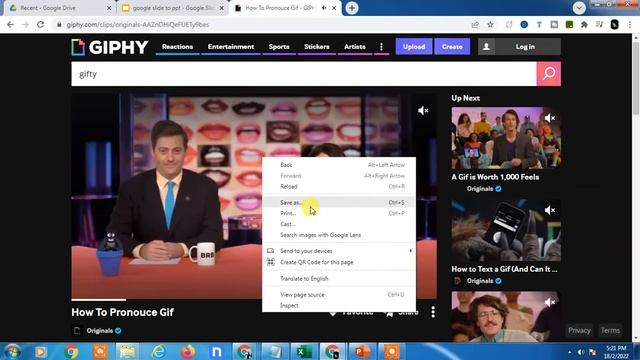The image size is (640, 360).
Task: Click the Windows Start button
Action: click(x=12, y=351)
